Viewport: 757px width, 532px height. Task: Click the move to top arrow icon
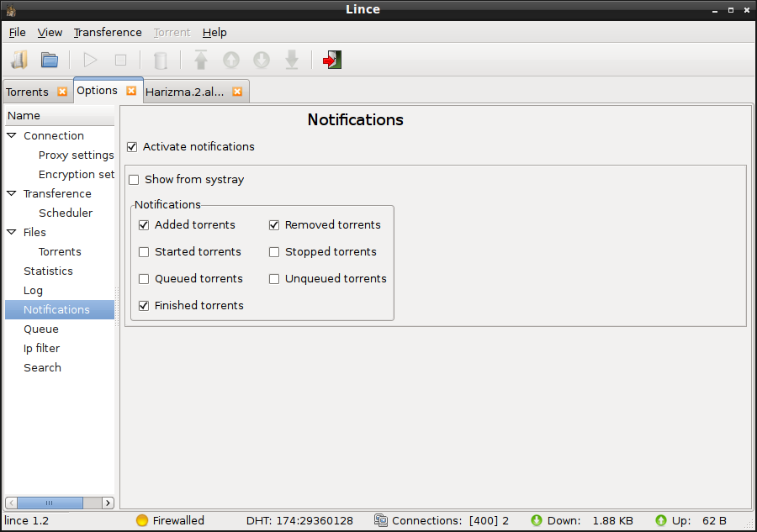click(201, 60)
